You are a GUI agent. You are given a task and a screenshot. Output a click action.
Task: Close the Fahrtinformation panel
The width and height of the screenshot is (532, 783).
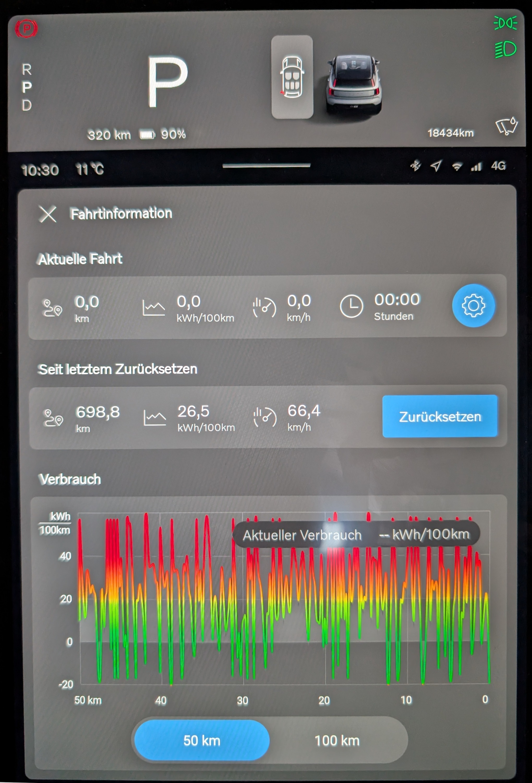click(x=48, y=214)
